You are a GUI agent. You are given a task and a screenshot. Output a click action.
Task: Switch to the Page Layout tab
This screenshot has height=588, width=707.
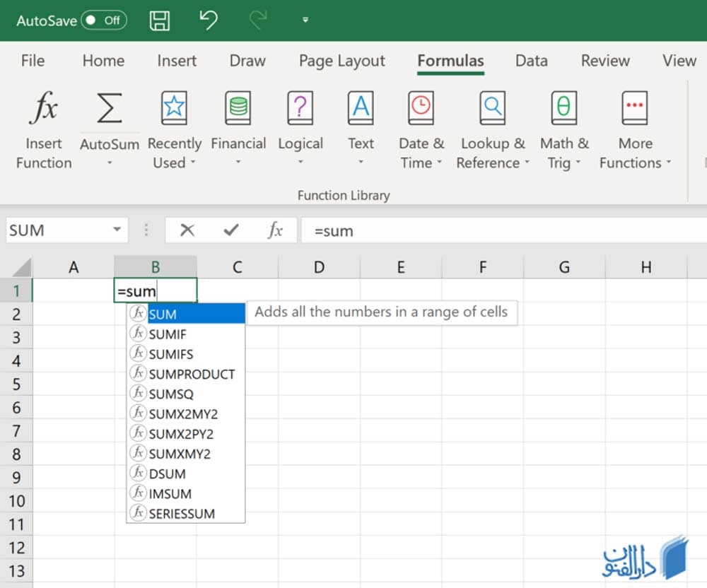click(x=341, y=61)
